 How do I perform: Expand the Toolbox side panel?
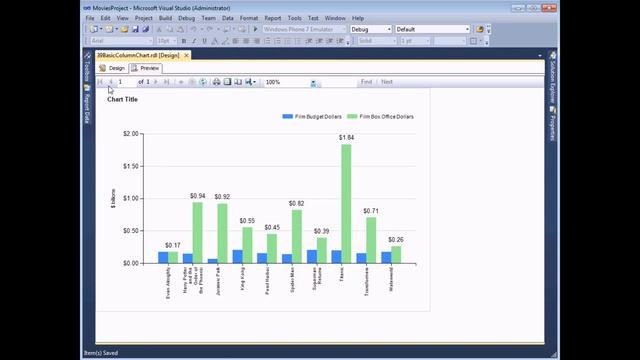pyautogui.click(x=87, y=66)
